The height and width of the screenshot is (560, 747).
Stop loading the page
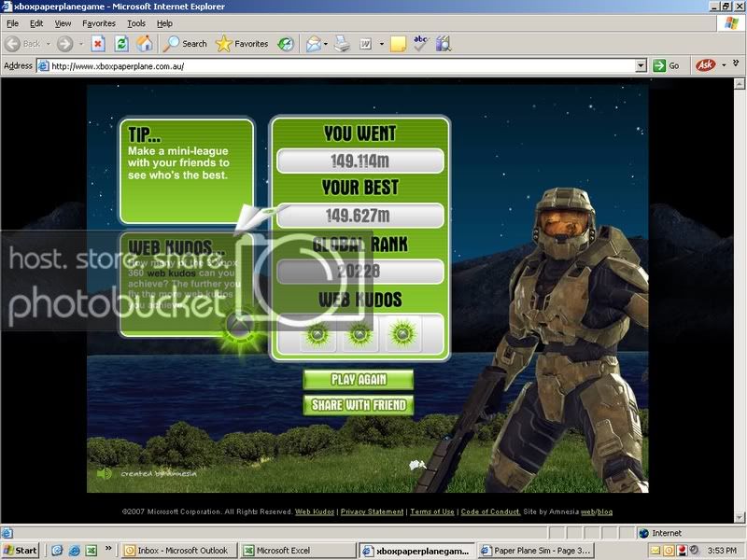tap(98, 44)
